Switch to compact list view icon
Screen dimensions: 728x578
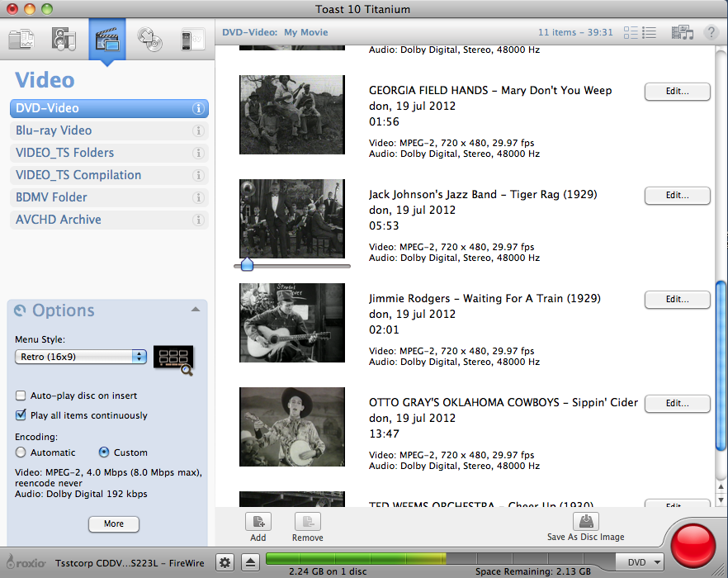pyautogui.click(x=649, y=32)
